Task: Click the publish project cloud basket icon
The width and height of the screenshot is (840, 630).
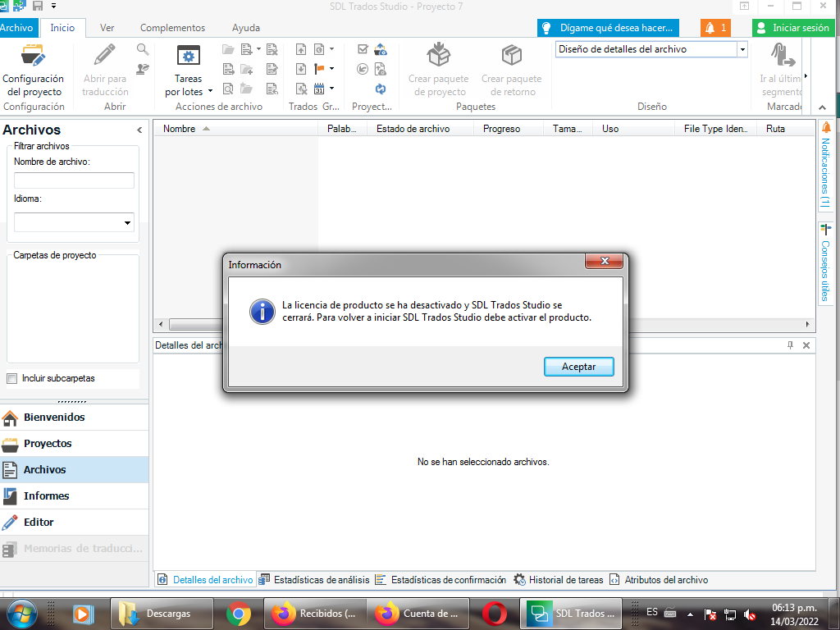Action: coord(381,50)
